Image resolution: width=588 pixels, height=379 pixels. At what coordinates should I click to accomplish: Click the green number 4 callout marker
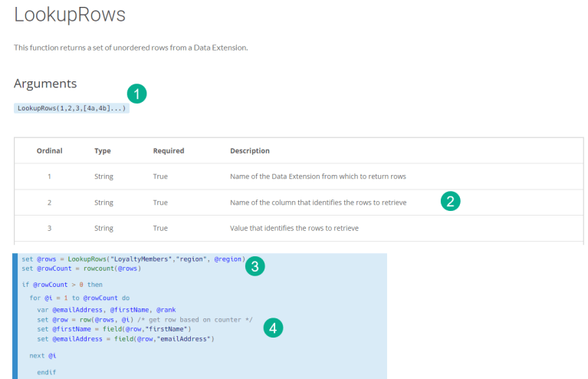[x=273, y=328]
